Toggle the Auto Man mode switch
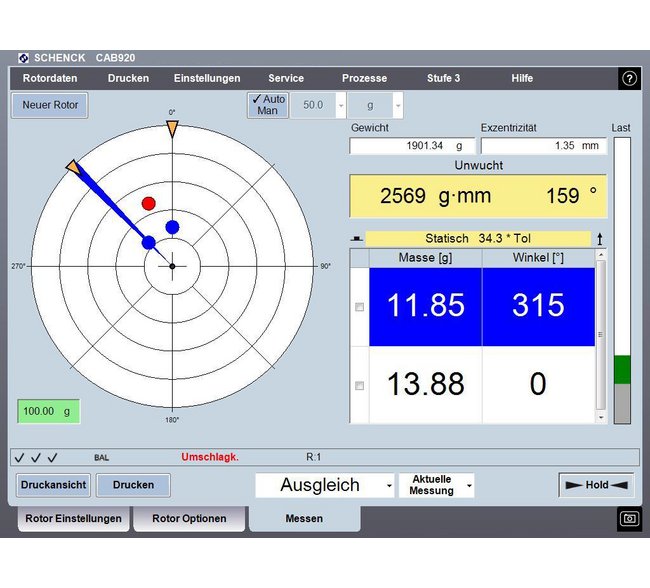Viewport: 650px width, 588px height. 268,105
